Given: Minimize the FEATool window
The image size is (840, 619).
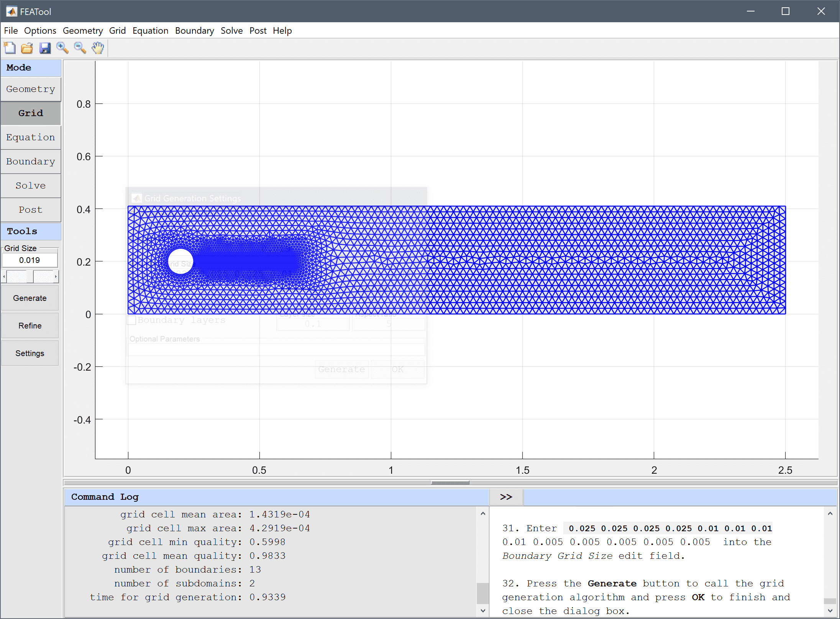Looking at the screenshot, I should [x=751, y=11].
